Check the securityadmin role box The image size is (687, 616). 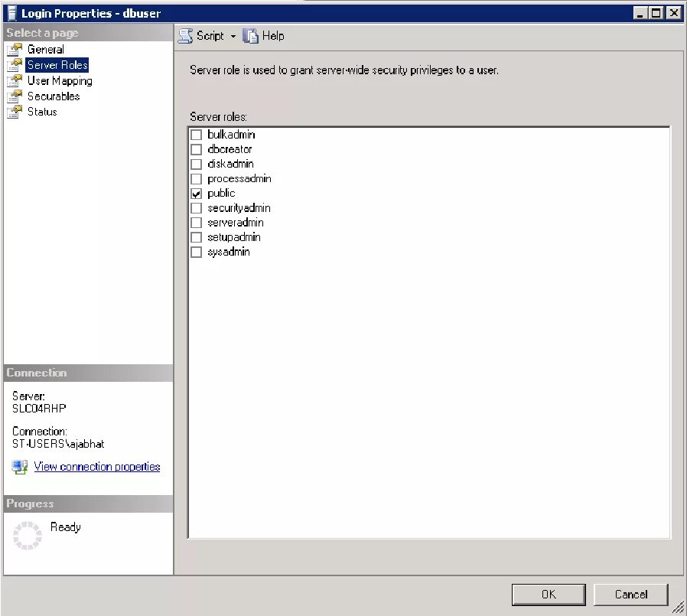(x=197, y=208)
